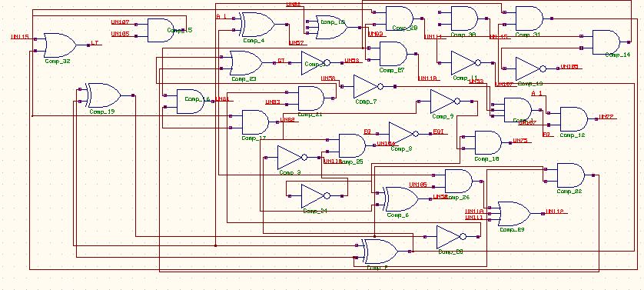Click the UN57 net label

coord(296,43)
